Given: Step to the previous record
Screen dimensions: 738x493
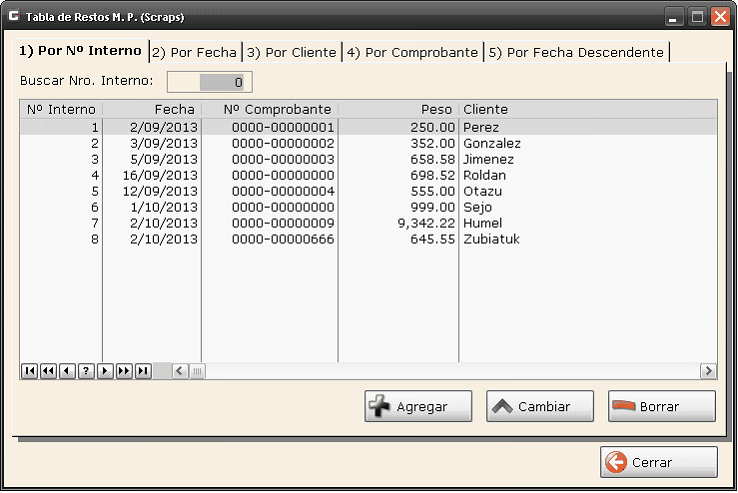Looking at the screenshot, I should pyautogui.click(x=67, y=371).
